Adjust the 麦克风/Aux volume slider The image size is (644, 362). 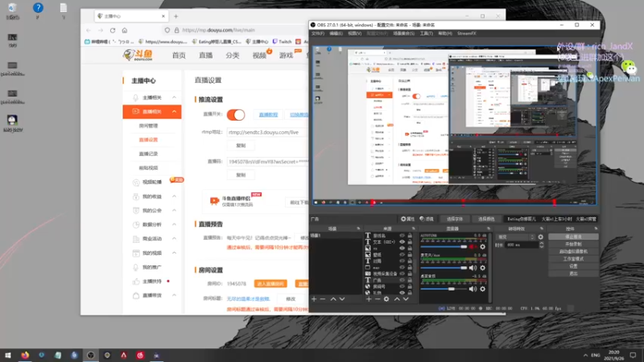pos(444,268)
